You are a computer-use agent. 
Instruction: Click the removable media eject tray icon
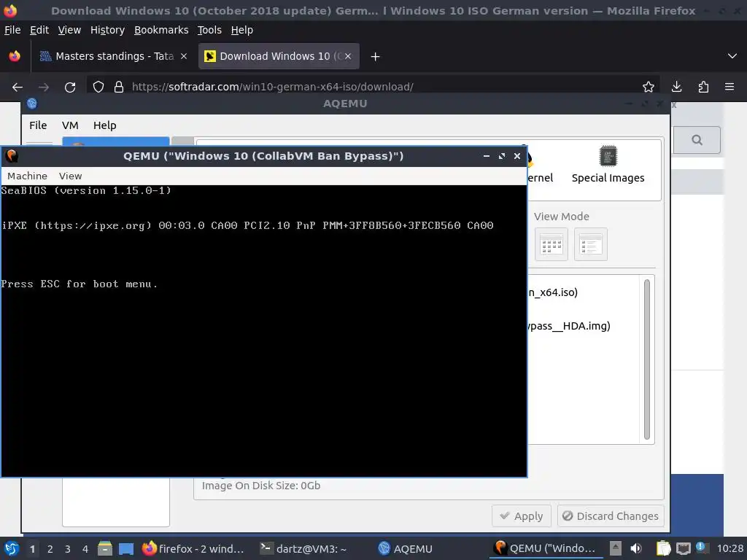616,548
